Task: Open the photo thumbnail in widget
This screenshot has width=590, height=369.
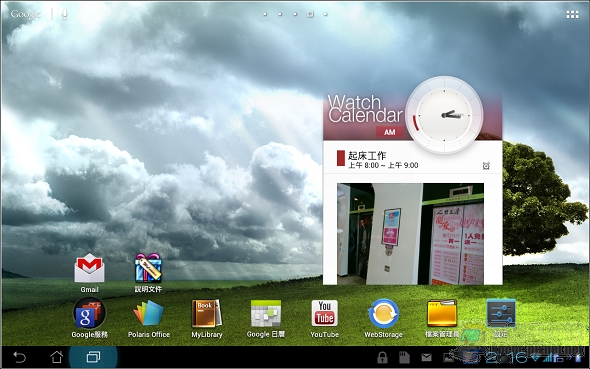Action: pos(411,234)
